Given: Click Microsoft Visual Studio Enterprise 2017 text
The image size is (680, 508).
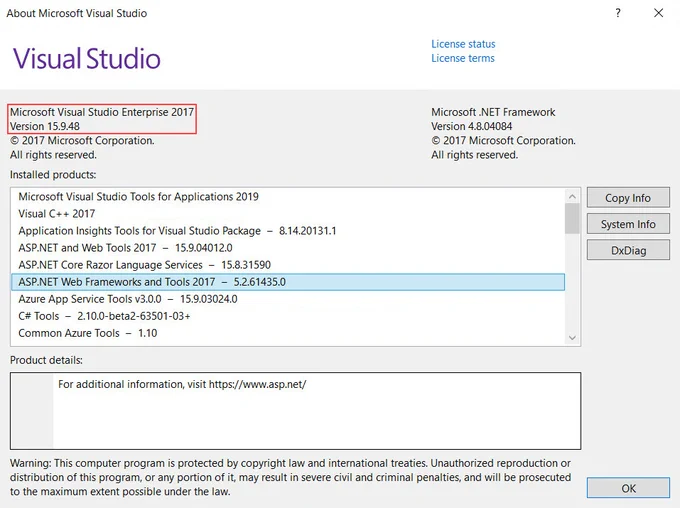Looking at the screenshot, I should [102, 112].
